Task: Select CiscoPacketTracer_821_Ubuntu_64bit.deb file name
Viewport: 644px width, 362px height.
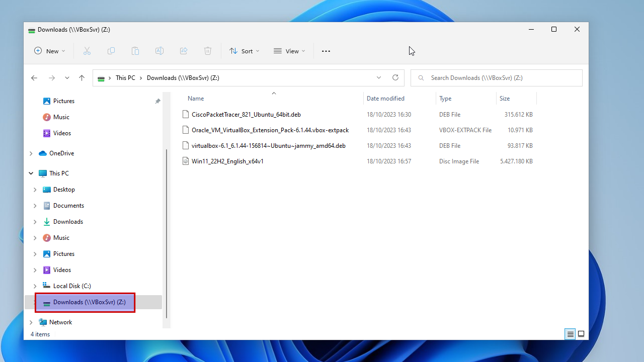Action: pos(246,115)
